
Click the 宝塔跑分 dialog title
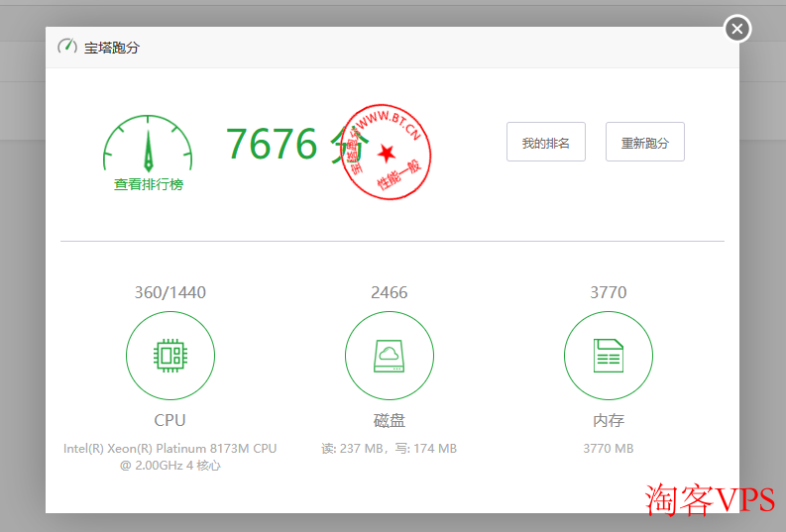click(x=112, y=48)
